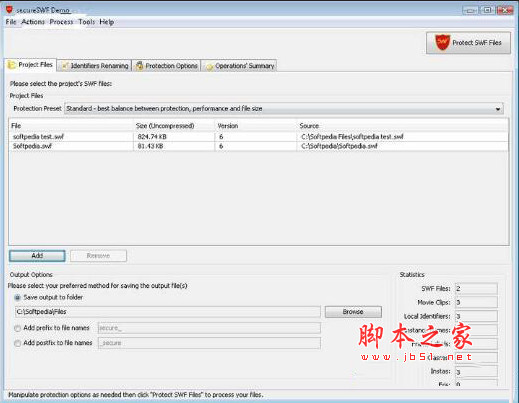Open the Tools menu

pos(87,22)
